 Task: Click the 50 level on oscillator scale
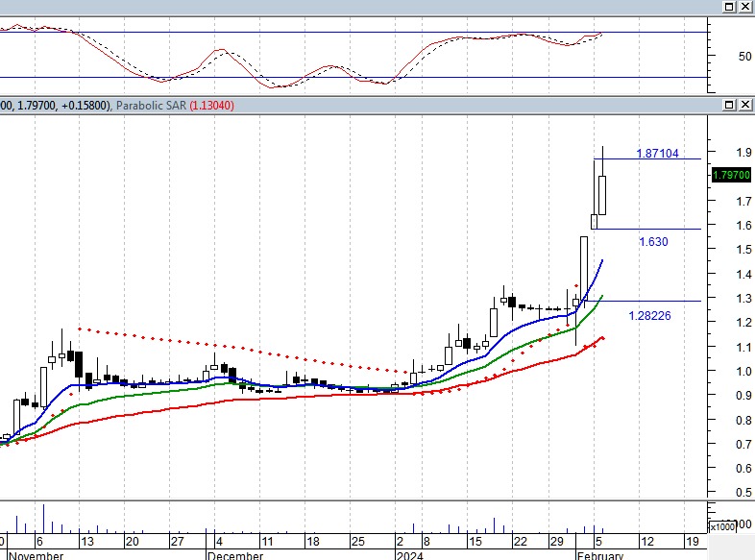(718, 57)
